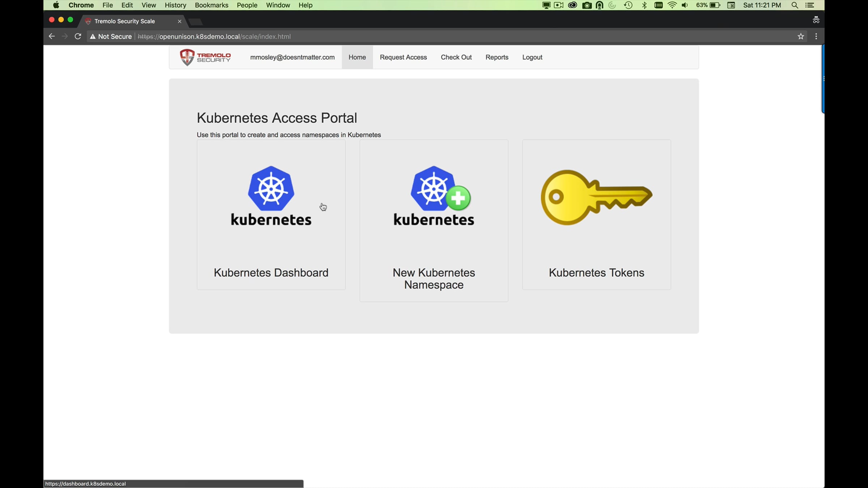Open Chrome's three-dot menu
868x488 pixels.
pyautogui.click(x=816, y=37)
